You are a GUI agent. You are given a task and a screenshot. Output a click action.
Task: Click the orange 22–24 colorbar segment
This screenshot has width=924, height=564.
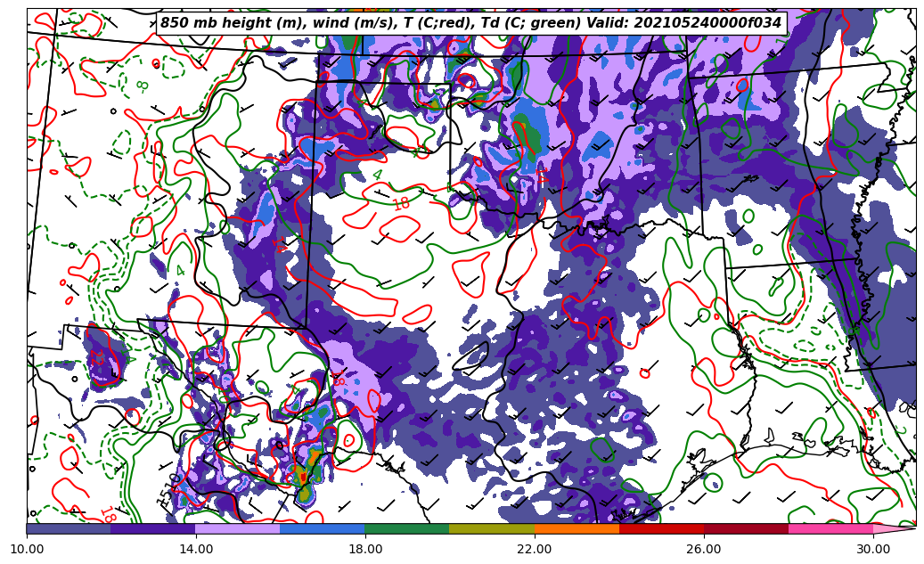(576, 528)
